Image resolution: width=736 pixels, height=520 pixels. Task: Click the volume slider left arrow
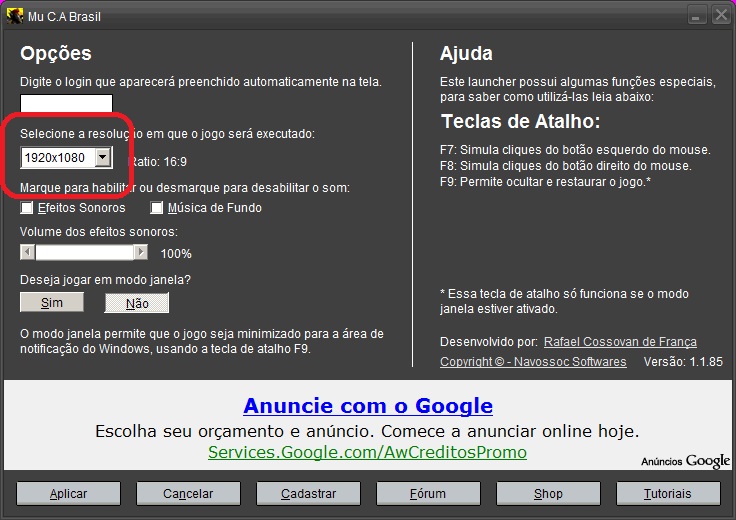coord(28,252)
